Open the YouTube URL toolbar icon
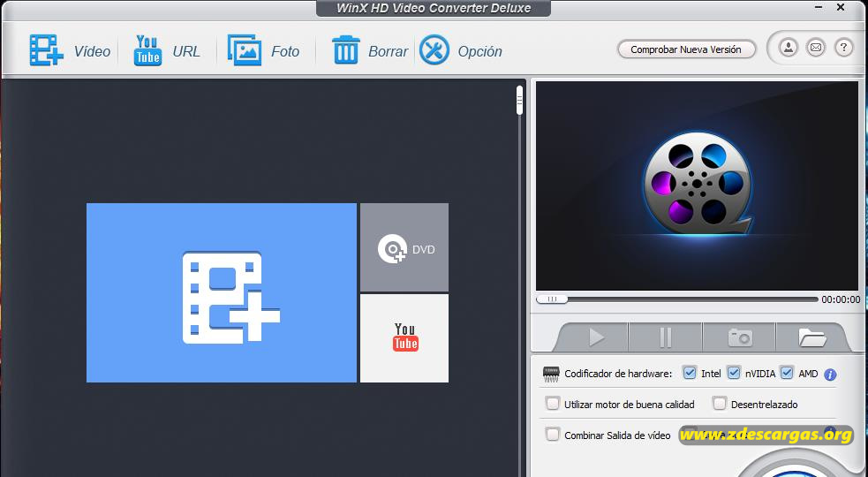868x477 pixels. [x=147, y=50]
